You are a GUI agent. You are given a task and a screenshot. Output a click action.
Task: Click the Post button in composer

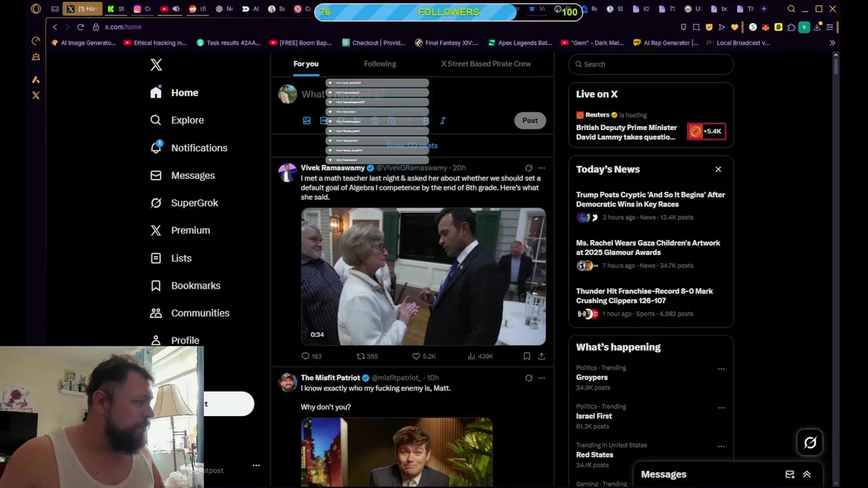click(x=530, y=121)
